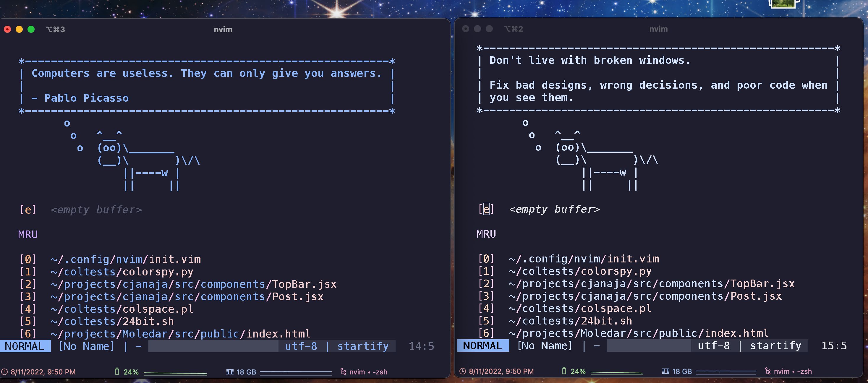Click the ⌥⌘2 hotkey label in right title bar
This screenshot has width=868, height=383.
click(513, 29)
